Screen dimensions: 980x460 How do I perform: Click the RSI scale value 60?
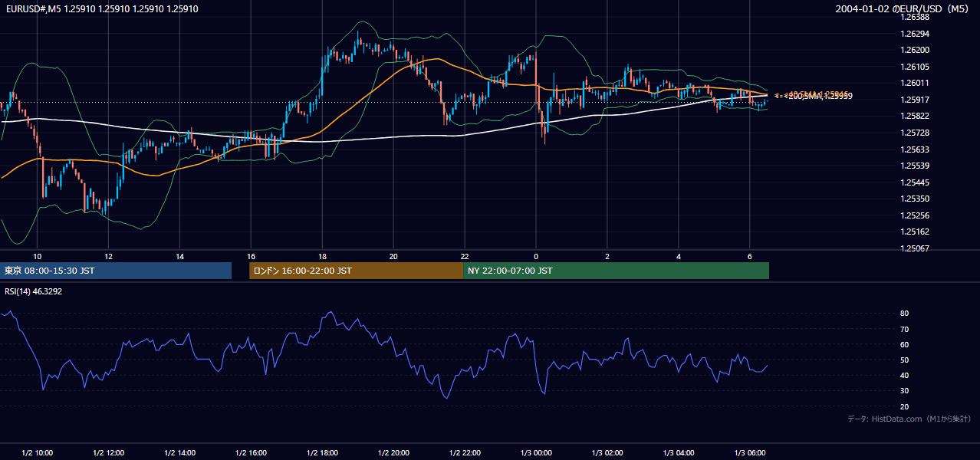tap(904, 344)
